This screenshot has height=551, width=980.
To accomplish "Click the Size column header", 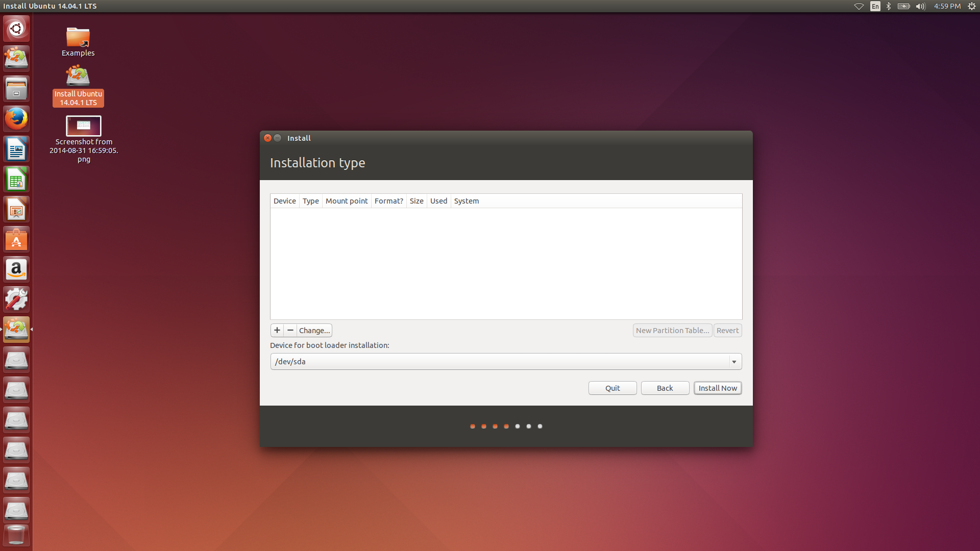I will (416, 201).
